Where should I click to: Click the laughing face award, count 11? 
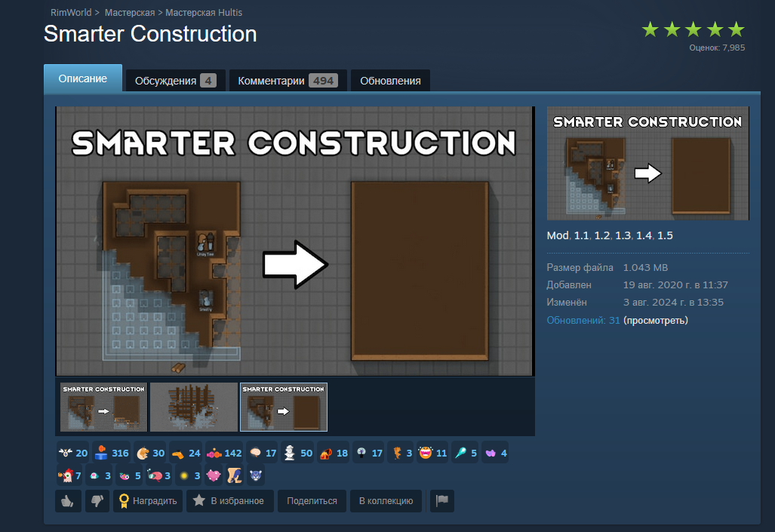tap(432, 453)
